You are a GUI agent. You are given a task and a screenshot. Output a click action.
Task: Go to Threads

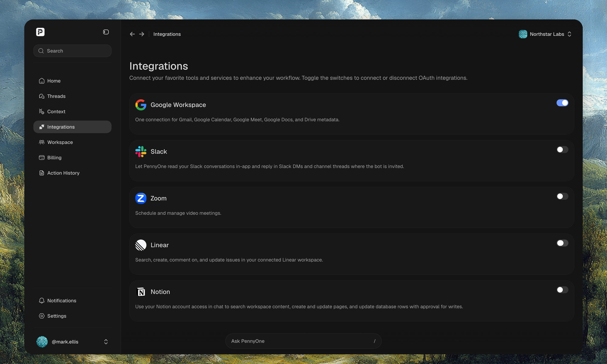point(72,96)
